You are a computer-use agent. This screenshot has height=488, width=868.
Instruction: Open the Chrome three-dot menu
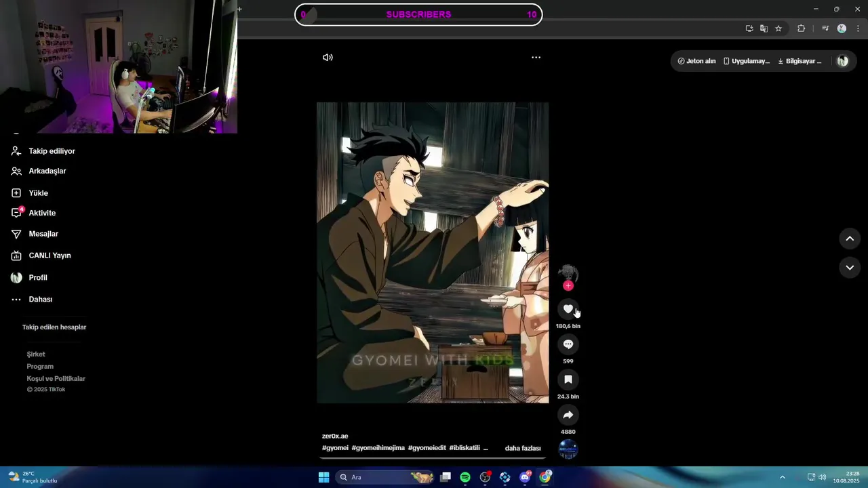point(859,28)
